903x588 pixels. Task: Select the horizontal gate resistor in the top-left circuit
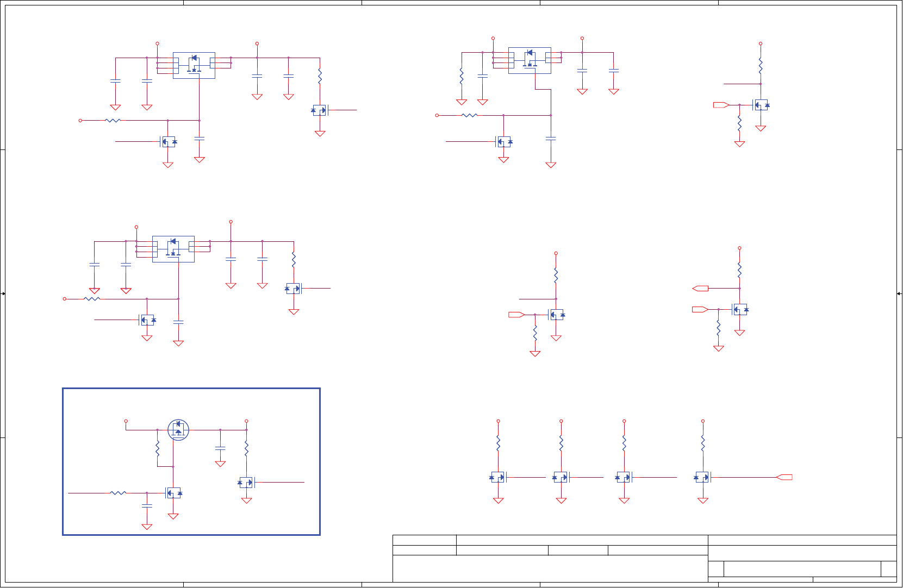113,120
